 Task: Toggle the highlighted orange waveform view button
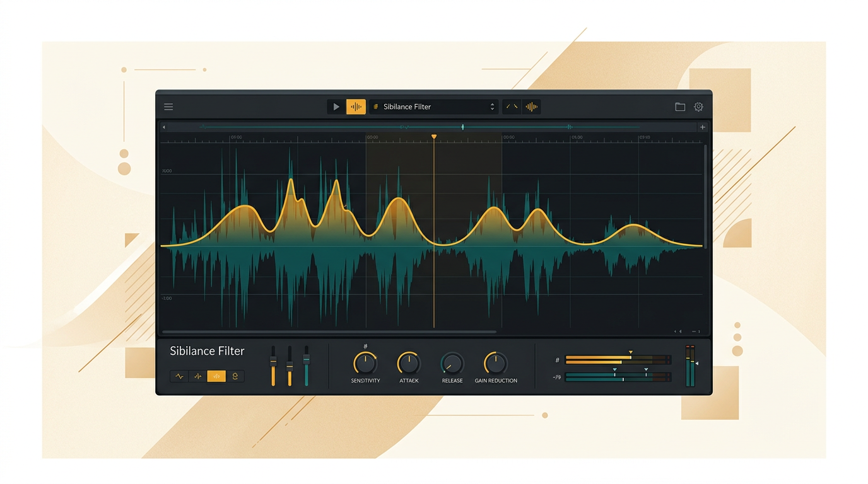click(356, 107)
